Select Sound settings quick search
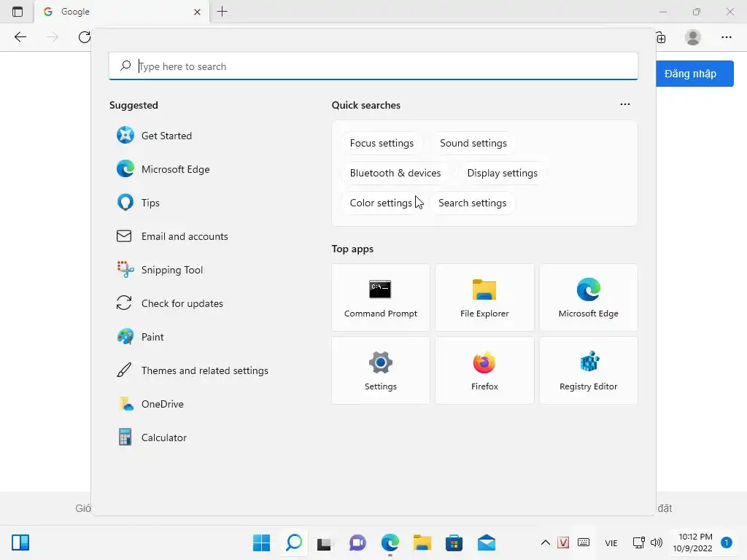747x560 pixels. point(473,144)
